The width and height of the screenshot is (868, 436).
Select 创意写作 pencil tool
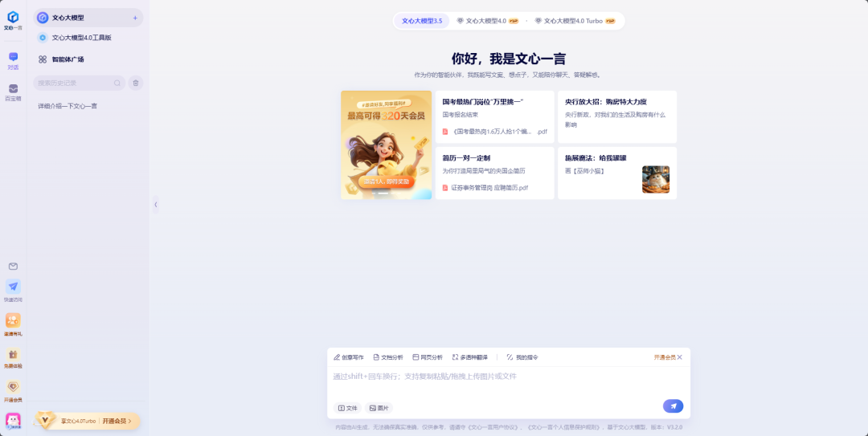pos(349,357)
